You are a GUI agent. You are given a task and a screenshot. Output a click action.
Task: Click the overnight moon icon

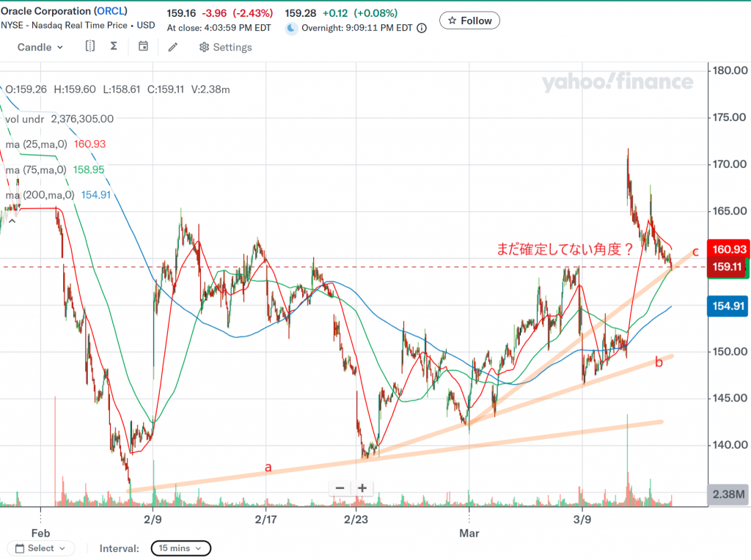(x=291, y=29)
